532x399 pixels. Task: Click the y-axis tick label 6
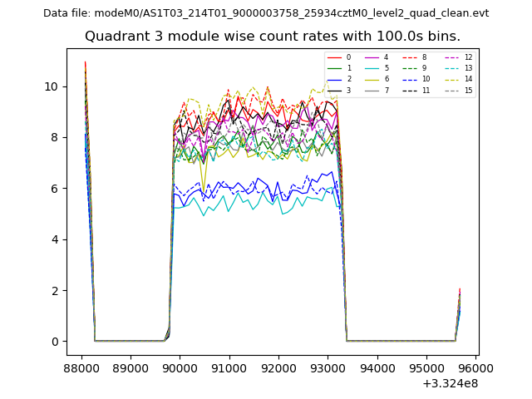(x=54, y=189)
